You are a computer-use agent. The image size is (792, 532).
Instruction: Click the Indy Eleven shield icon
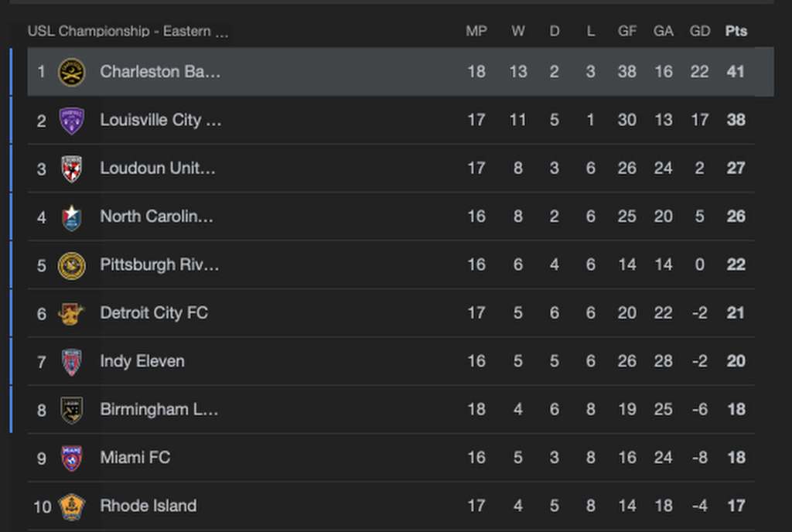(x=72, y=362)
